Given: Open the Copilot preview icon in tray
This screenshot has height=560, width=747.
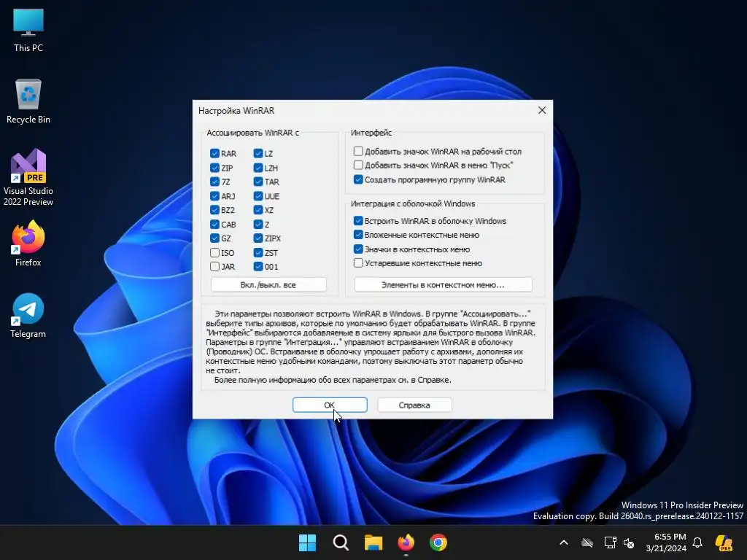Looking at the screenshot, I should [x=724, y=542].
